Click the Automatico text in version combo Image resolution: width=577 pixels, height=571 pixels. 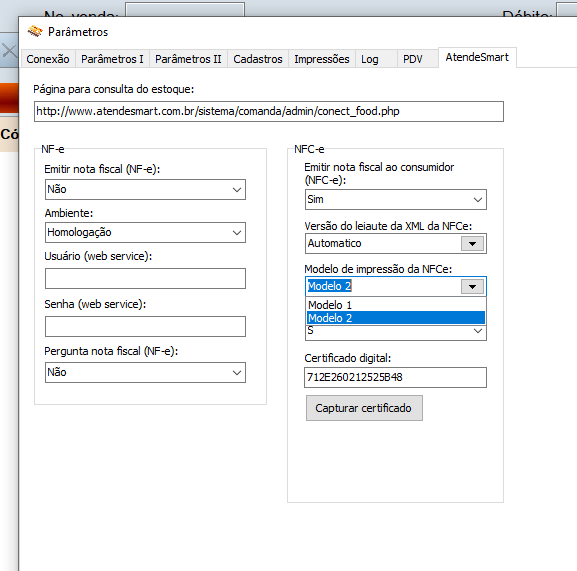pos(334,243)
